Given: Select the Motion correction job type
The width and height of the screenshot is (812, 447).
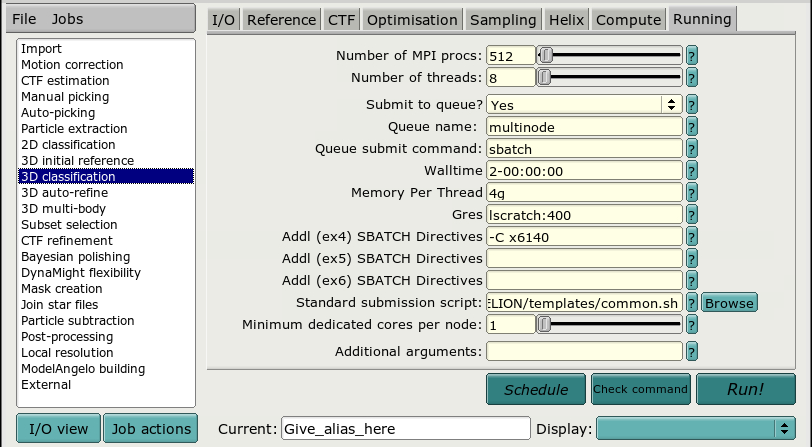Looking at the screenshot, I should point(106,65).
